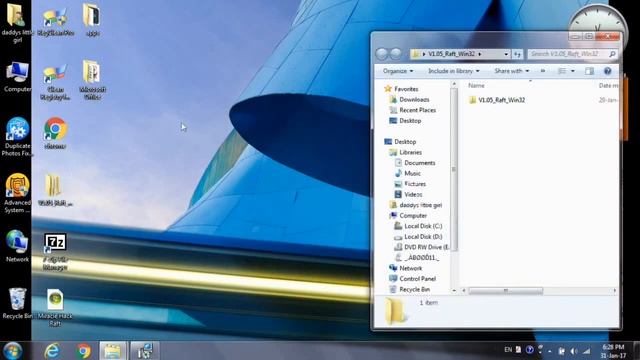
Task: Launch Duplicate Photos Fixer shortcut
Action: pyautogui.click(x=17, y=137)
